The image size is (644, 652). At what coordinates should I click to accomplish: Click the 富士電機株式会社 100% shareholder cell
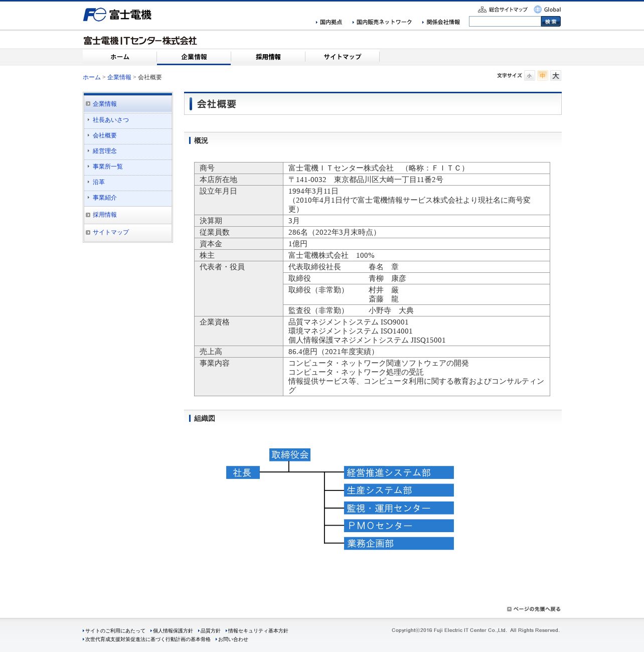point(416,255)
